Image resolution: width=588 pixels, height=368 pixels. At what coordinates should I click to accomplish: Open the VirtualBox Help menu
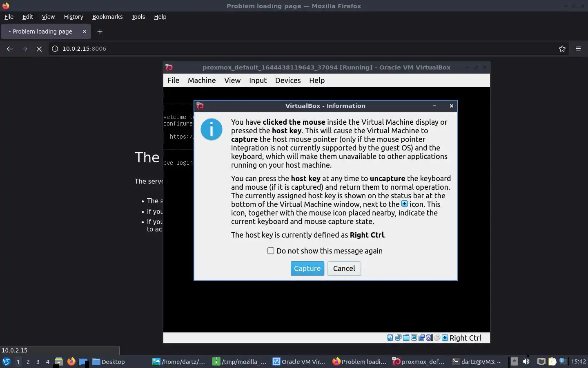pos(317,81)
